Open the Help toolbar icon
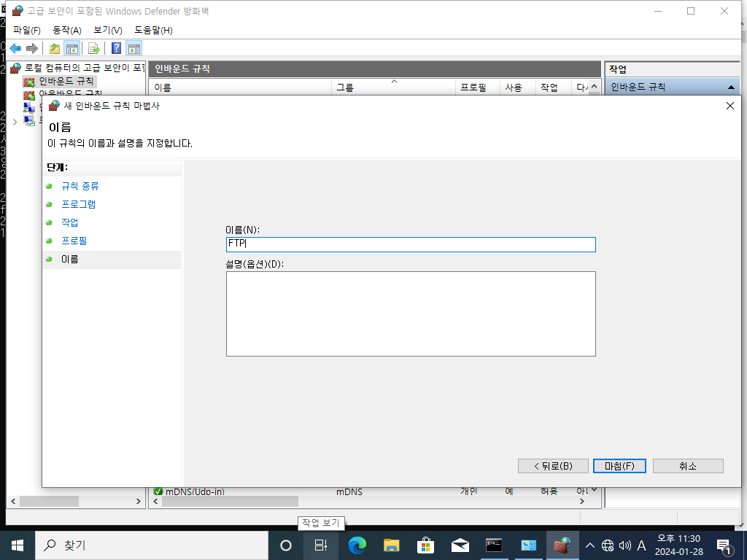The height and width of the screenshot is (560, 747). point(116,48)
